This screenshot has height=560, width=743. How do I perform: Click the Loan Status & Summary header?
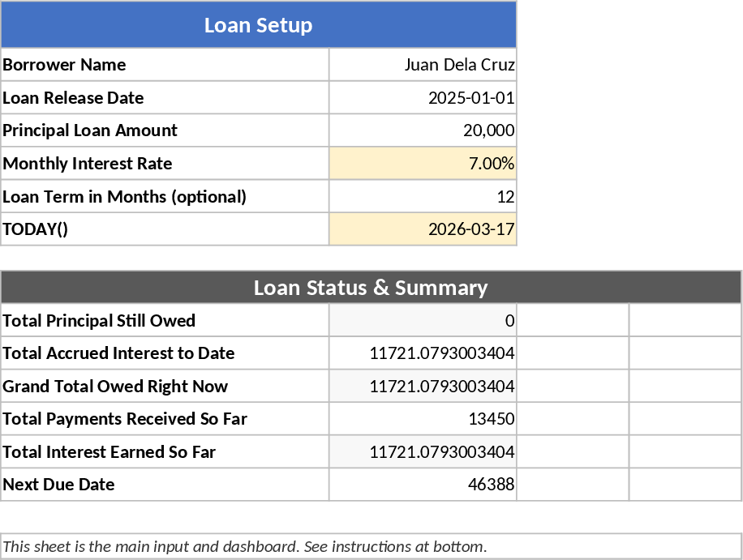(x=371, y=288)
